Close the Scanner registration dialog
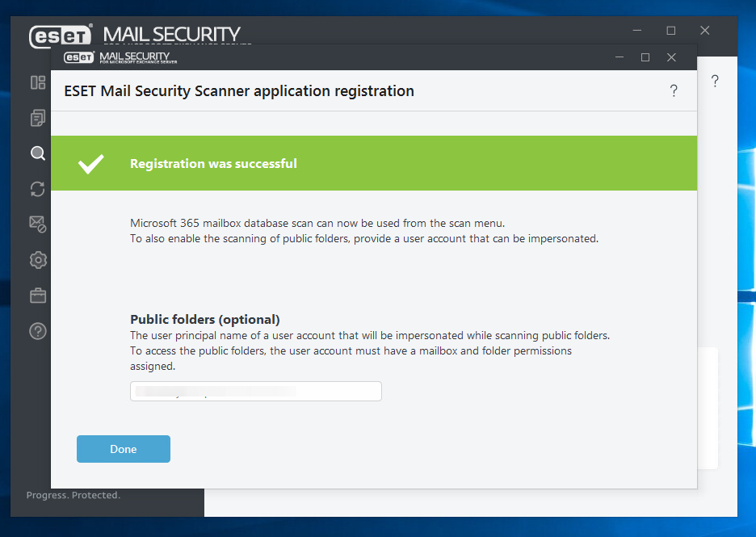The height and width of the screenshot is (537, 756). (x=671, y=57)
